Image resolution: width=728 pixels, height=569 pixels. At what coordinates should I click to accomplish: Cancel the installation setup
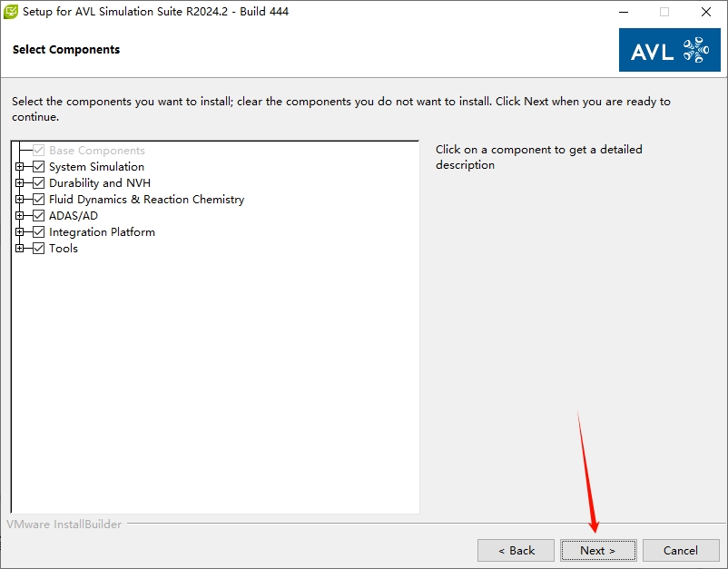coord(680,550)
